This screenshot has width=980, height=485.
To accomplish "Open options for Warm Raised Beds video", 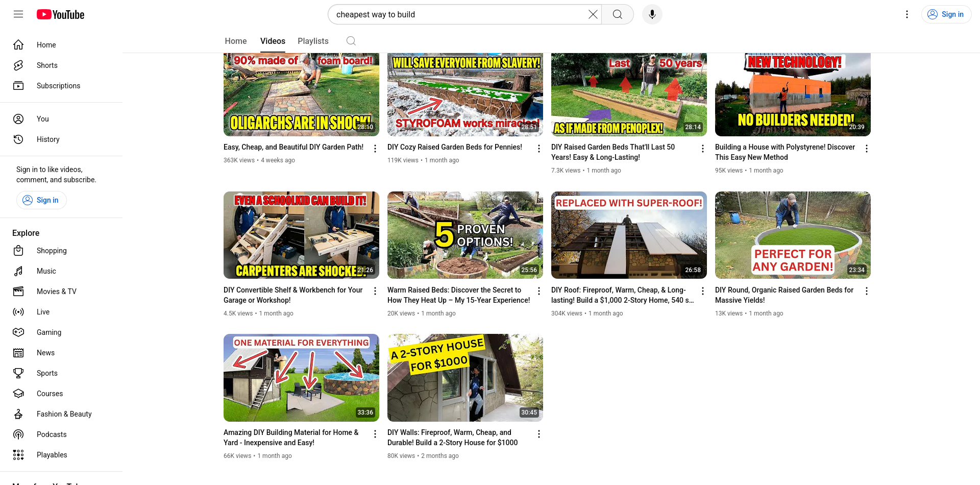I will click(539, 291).
